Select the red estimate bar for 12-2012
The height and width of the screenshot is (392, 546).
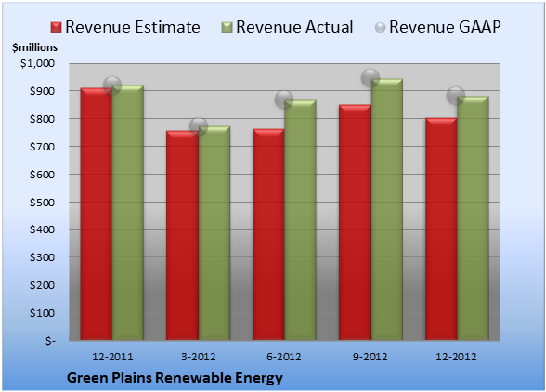point(441,229)
